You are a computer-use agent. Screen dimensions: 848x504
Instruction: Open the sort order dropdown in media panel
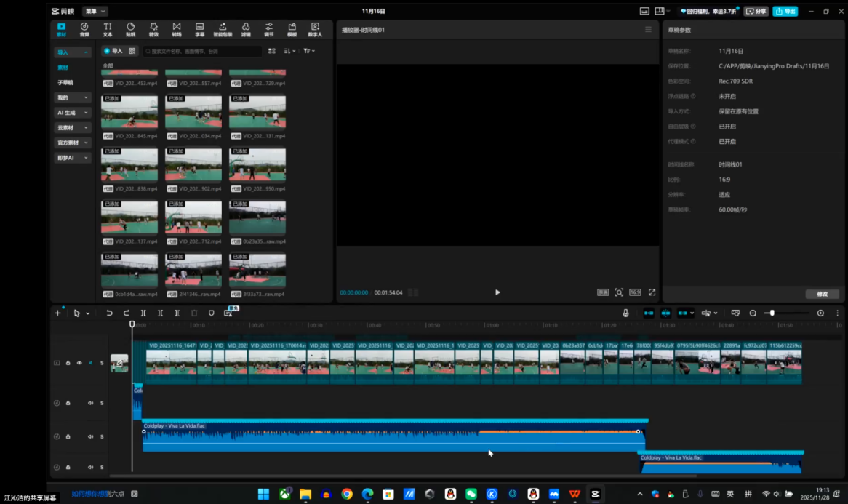pos(289,51)
